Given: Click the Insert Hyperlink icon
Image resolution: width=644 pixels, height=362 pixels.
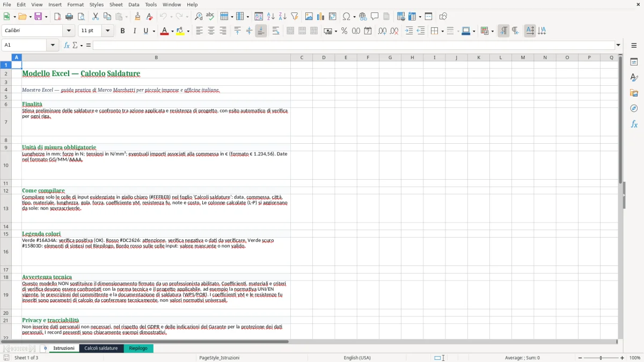Looking at the screenshot, I should (363, 17).
